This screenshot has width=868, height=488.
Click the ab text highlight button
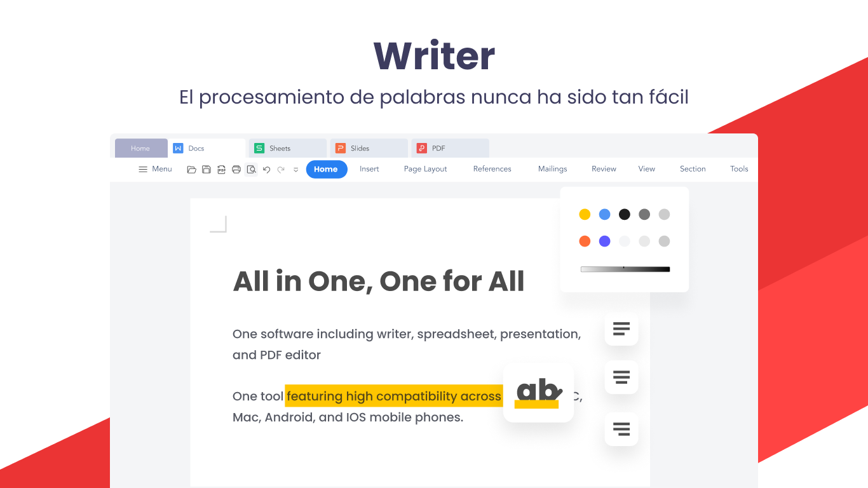(538, 393)
